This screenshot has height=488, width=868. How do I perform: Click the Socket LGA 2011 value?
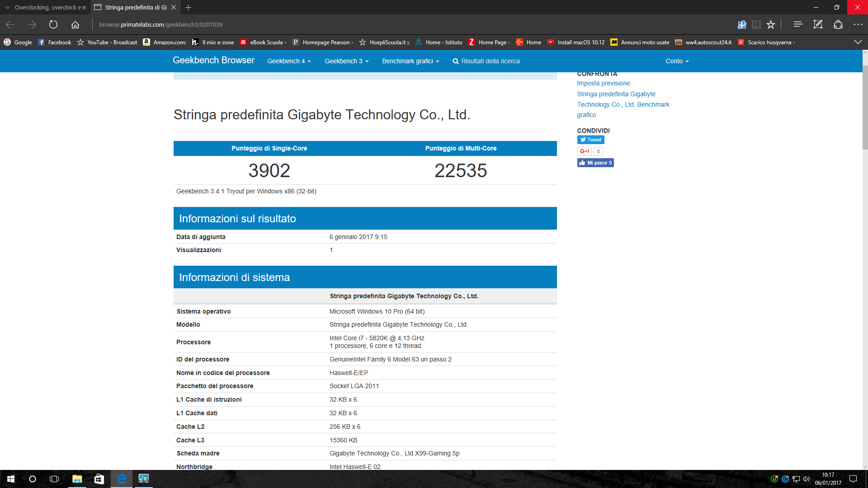click(354, 386)
